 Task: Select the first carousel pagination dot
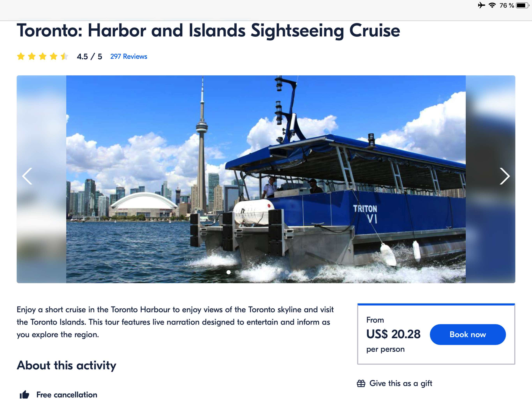[228, 272]
